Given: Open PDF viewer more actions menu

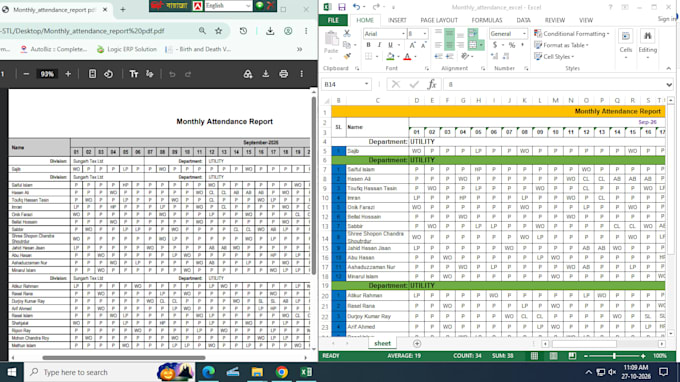Looking at the screenshot, I should pos(301,74).
